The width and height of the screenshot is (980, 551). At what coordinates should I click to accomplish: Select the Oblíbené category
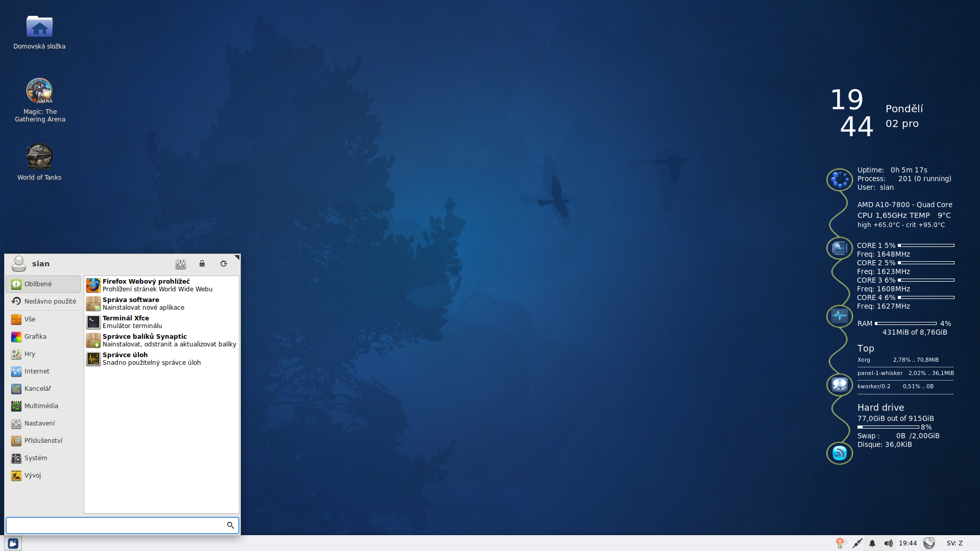point(43,284)
